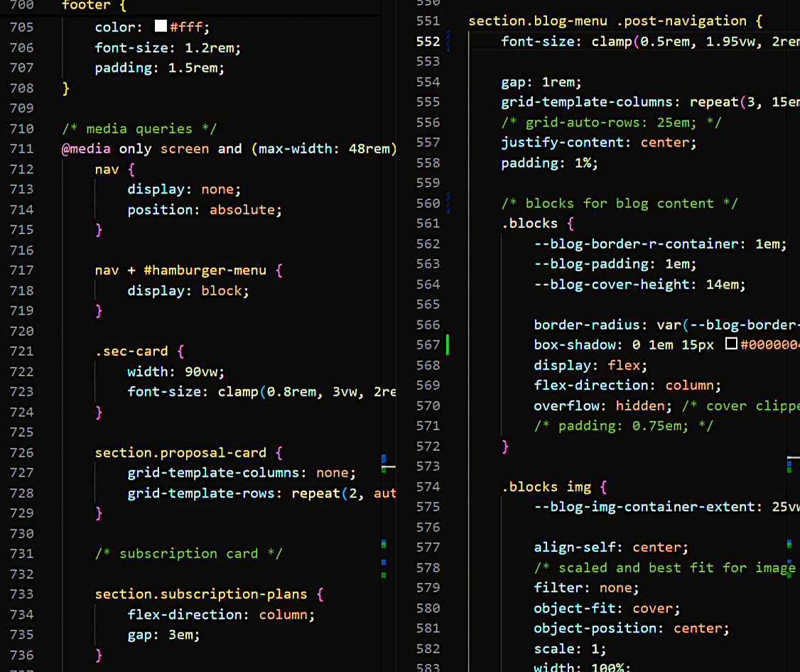Screen dimensions: 800x672
Task: Click section.subscription-plans selector
Action: 201,595
